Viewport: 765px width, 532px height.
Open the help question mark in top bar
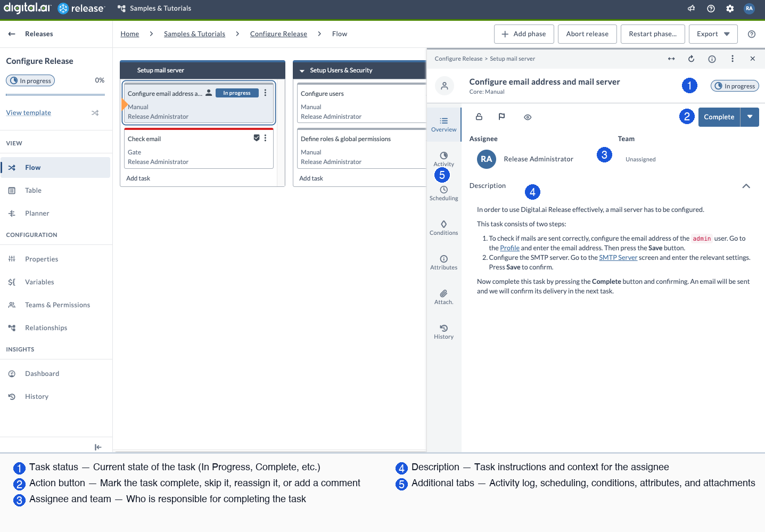click(711, 9)
